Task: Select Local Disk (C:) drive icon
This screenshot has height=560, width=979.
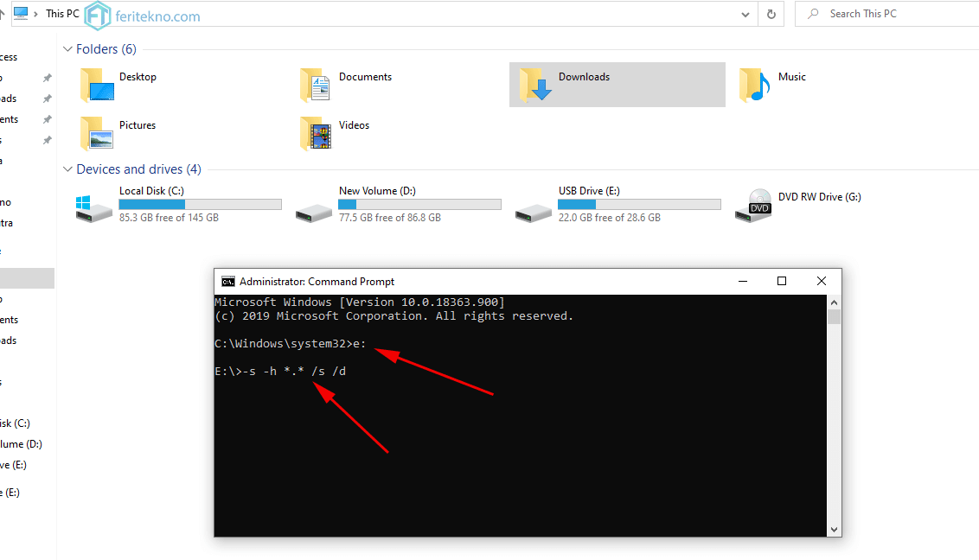Action: click(93, 209)
